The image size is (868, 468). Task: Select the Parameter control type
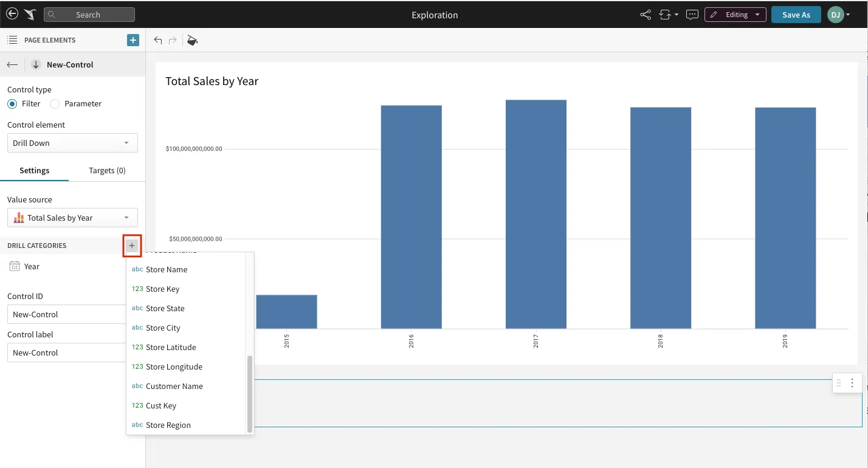tap(55, 103)
